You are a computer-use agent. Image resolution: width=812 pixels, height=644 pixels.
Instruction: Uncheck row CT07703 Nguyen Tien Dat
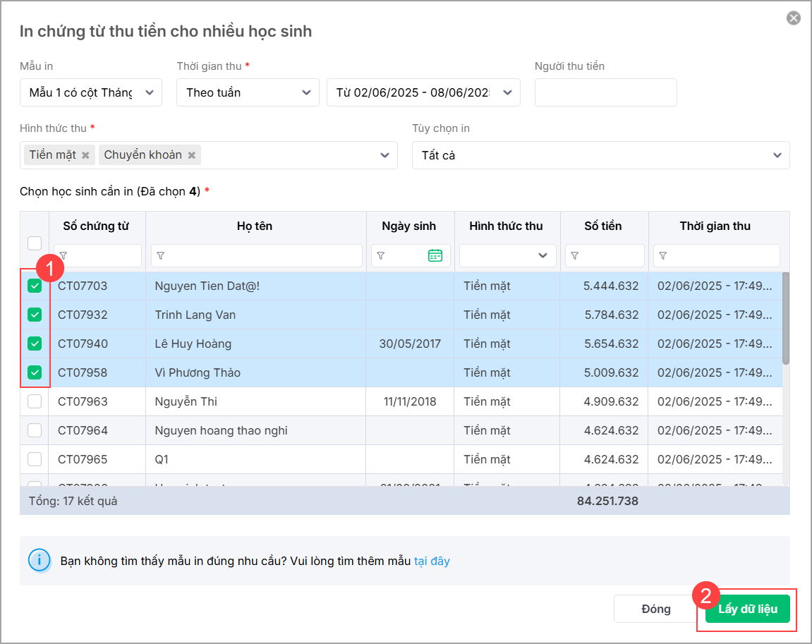pos(35,286)
